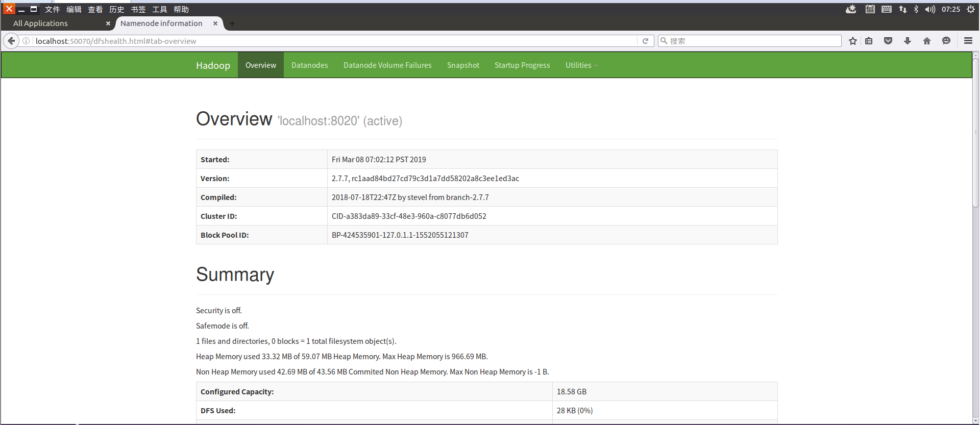This screenshot has width=980, height=425.
Task: Click the Summary heading
Action: (x=235, y=274)
